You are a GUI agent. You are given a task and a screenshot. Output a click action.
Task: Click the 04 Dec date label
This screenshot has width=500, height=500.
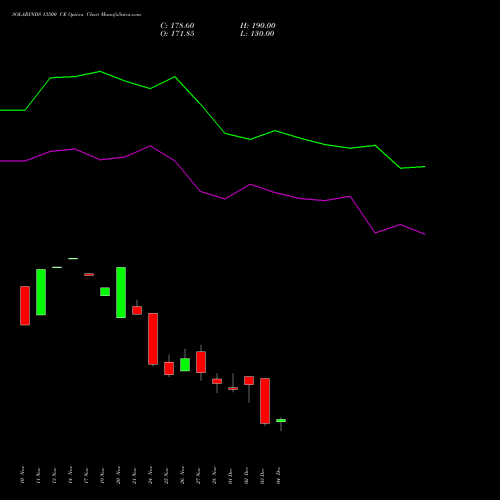pos(278,475)
